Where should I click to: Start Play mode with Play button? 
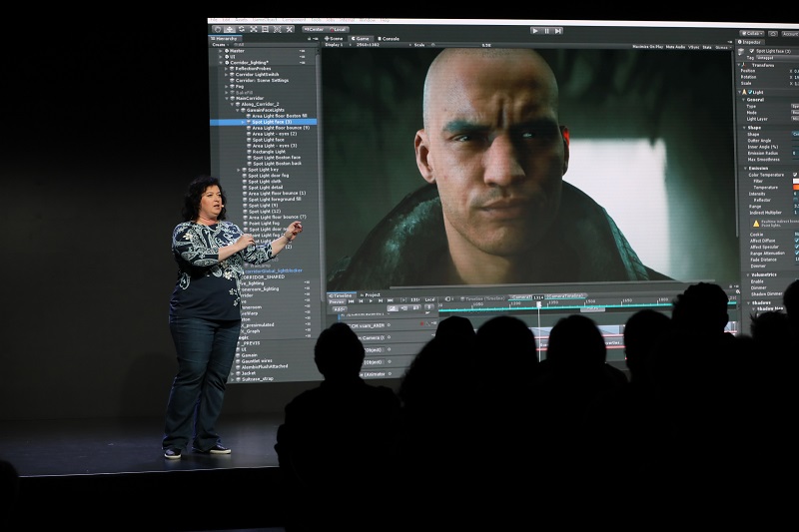tap(535, 31)
